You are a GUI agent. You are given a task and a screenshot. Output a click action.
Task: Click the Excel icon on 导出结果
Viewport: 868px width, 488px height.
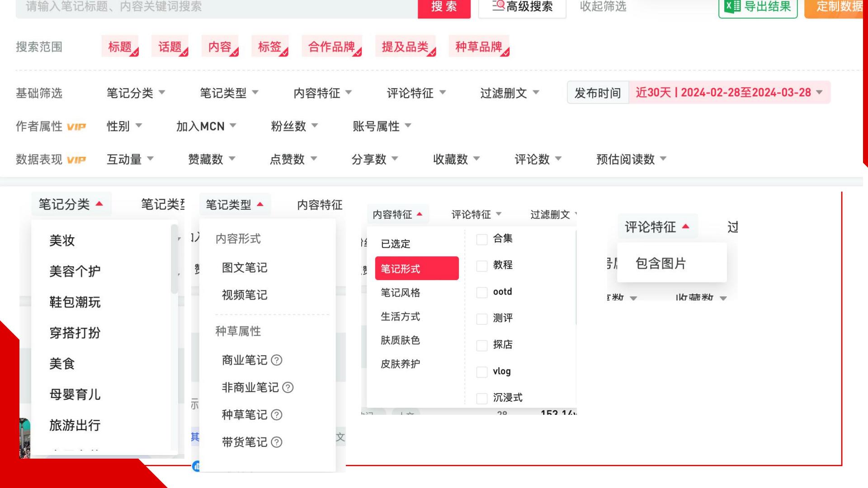point(732,6)
